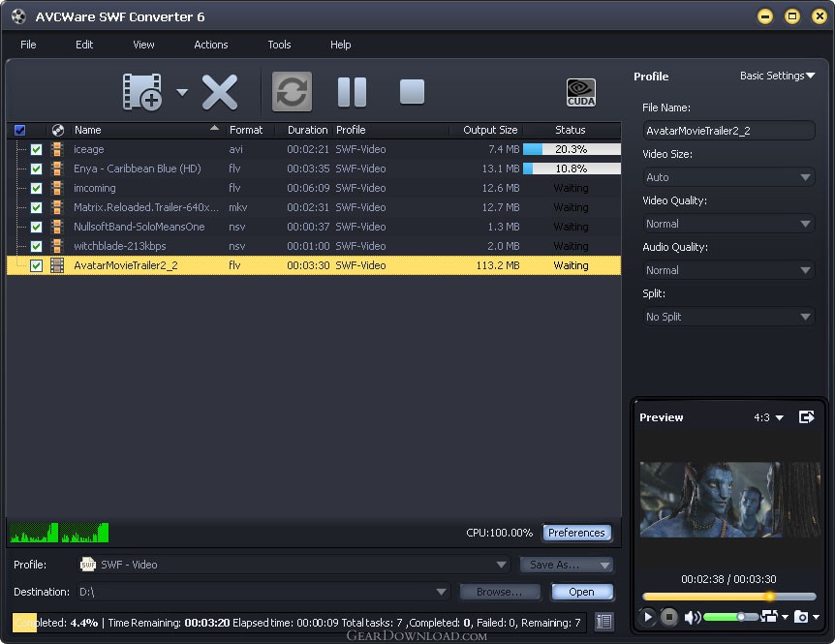The width and height of the screenshot is (835, 644).
Task: Uncheck the Enya - Caribbean Blue (HD) checkbox
Action: click(36, 169)
